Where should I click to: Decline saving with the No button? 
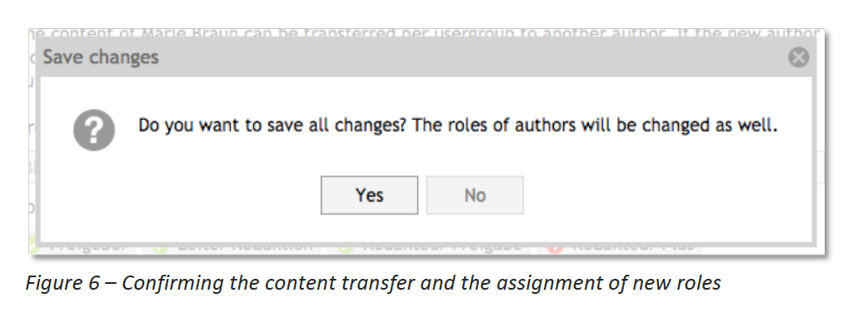[x=475, y=196]
